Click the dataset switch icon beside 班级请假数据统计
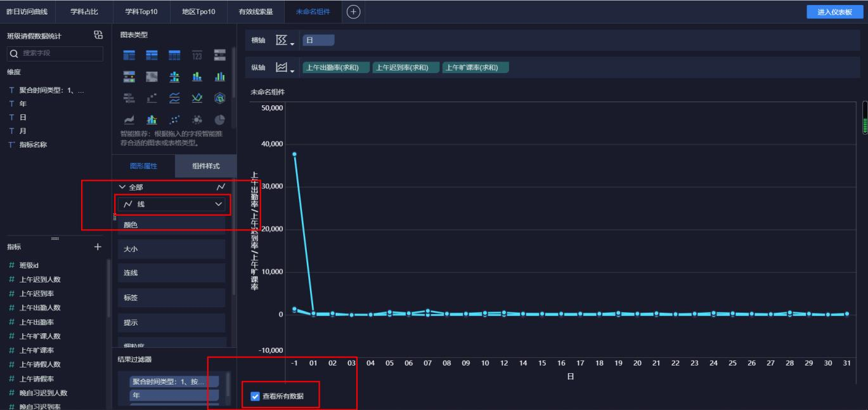Screen dimensions: 868x410 pos(98,36)
